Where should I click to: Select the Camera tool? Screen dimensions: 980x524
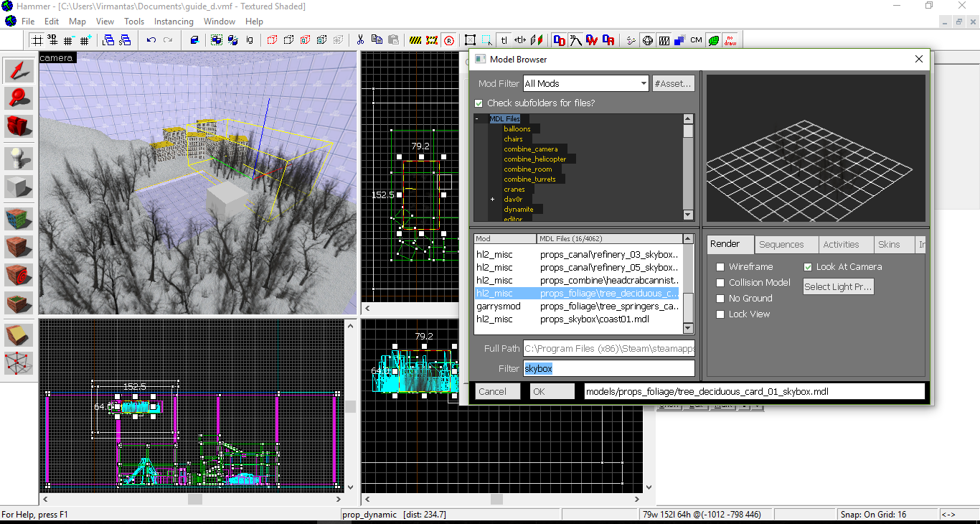tap(19, 126)
